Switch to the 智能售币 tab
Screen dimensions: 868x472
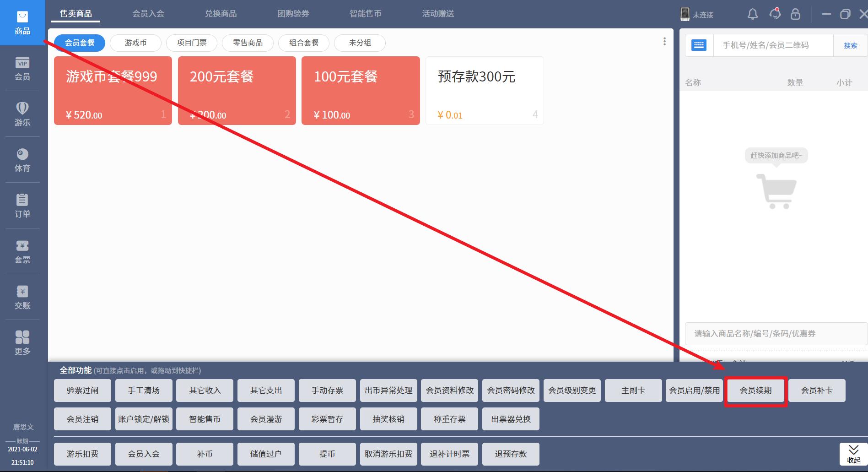click(366, 14)
